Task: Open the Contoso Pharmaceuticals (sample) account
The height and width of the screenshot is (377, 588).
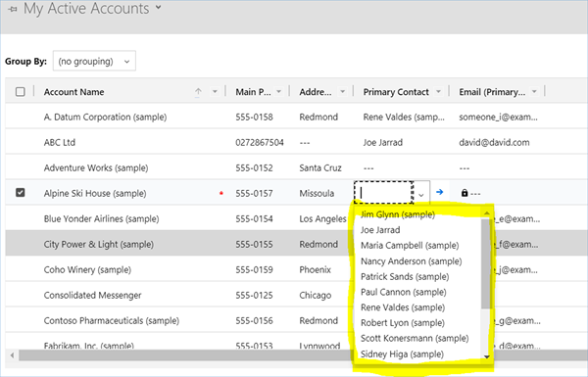Action: (112, 321)
